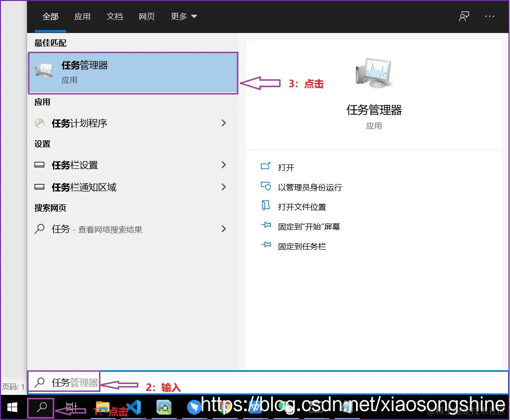Click 打开 in the preview pane
The height and width of the screenshot is (420, 510).
point(286,167)
